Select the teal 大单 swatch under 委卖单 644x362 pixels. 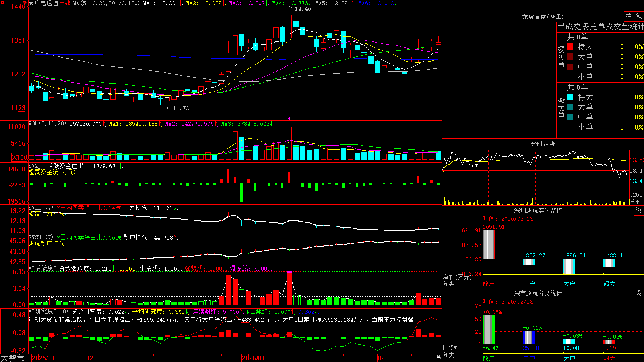(570, 107)
